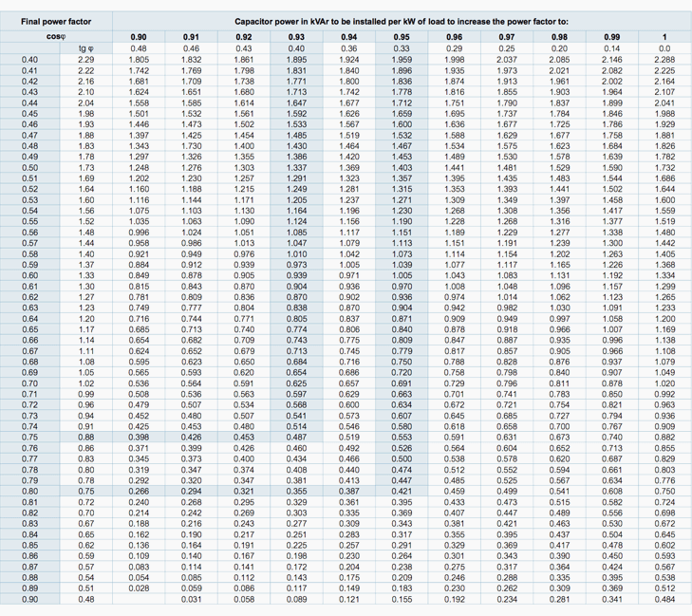Click the bold 0.95 column header
The image size is (692, 616).
click(402, 37)
